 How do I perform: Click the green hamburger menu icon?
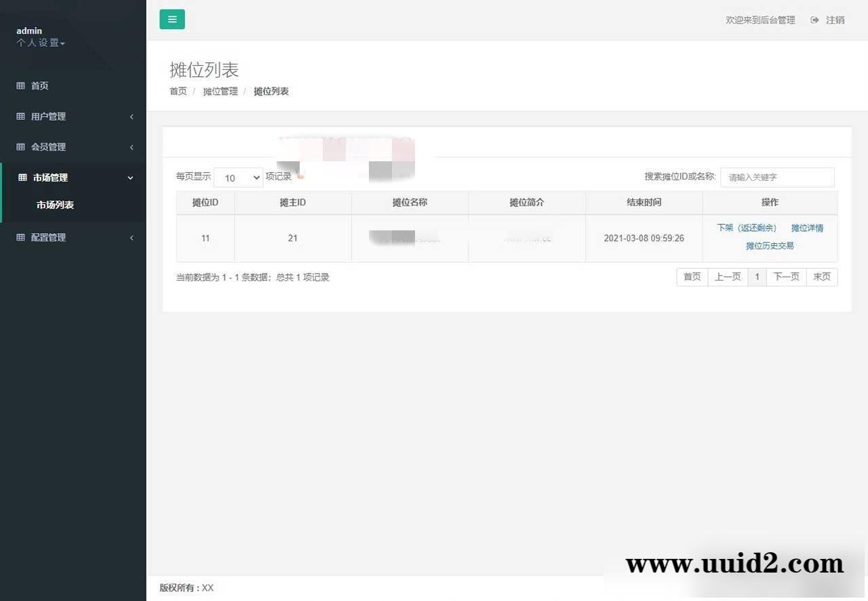pos(172,19)
